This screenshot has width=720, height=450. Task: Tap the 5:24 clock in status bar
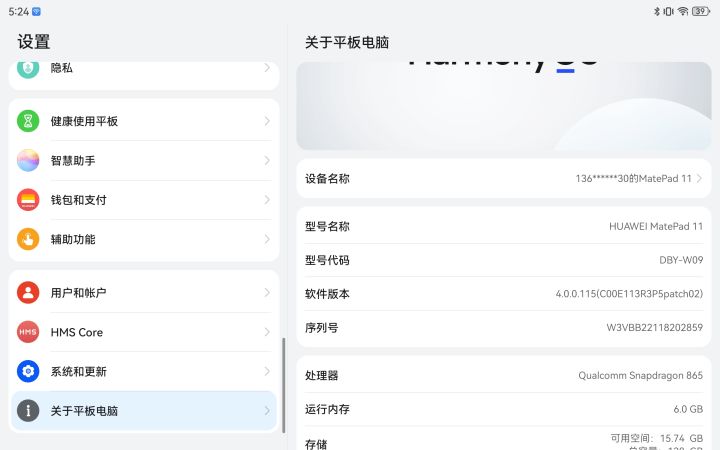click(18, 11)
